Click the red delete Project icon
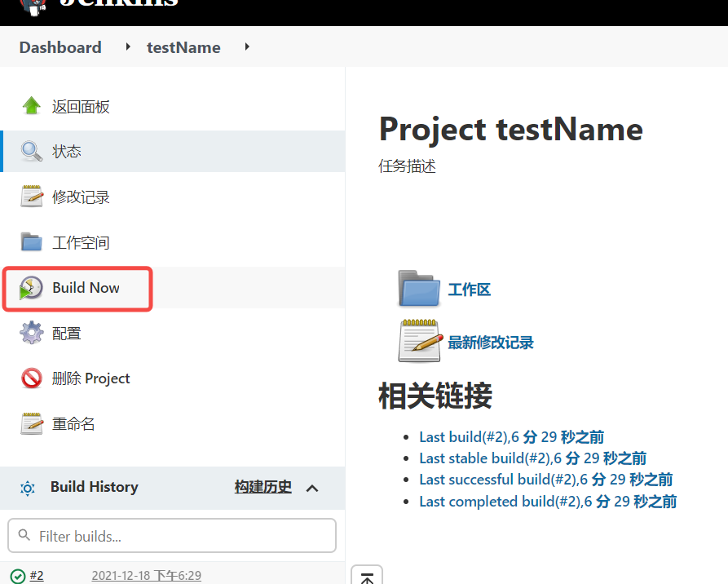The height and width of the screenshot is (584, 728). point(32,378)
